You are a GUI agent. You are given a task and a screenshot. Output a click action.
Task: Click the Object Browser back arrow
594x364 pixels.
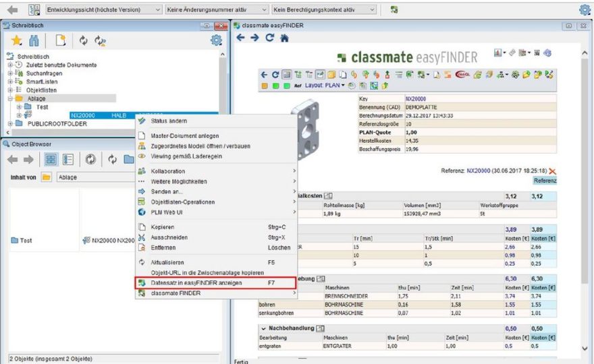[x=13, y=160]
